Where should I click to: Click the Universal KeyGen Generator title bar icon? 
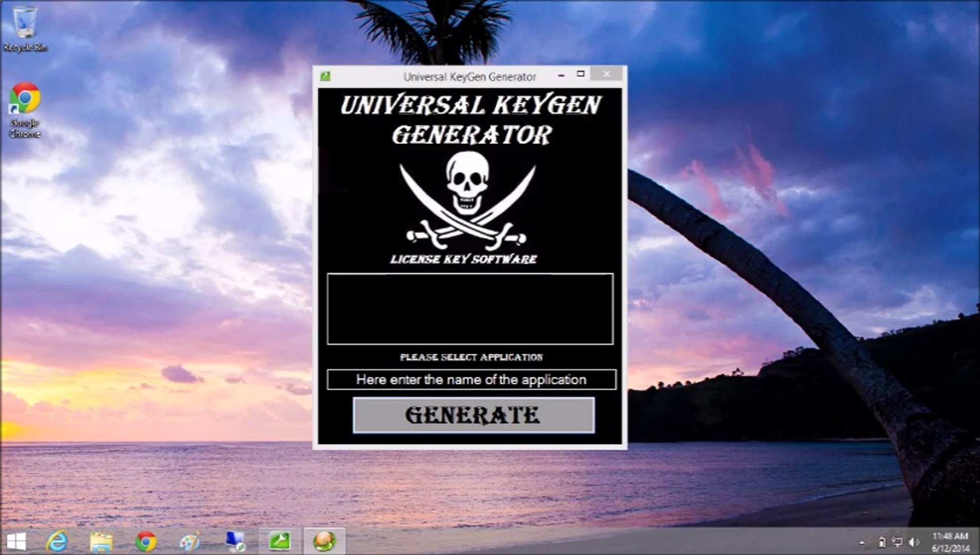click(325, 77)
